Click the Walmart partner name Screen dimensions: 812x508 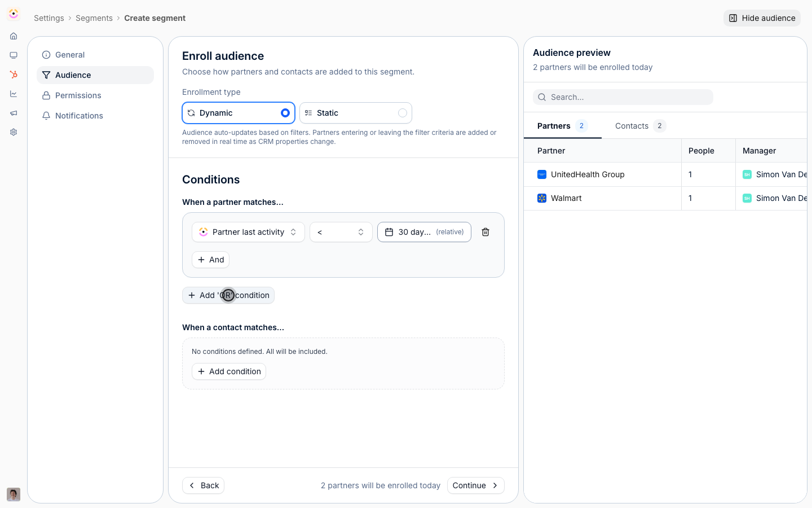566,198
